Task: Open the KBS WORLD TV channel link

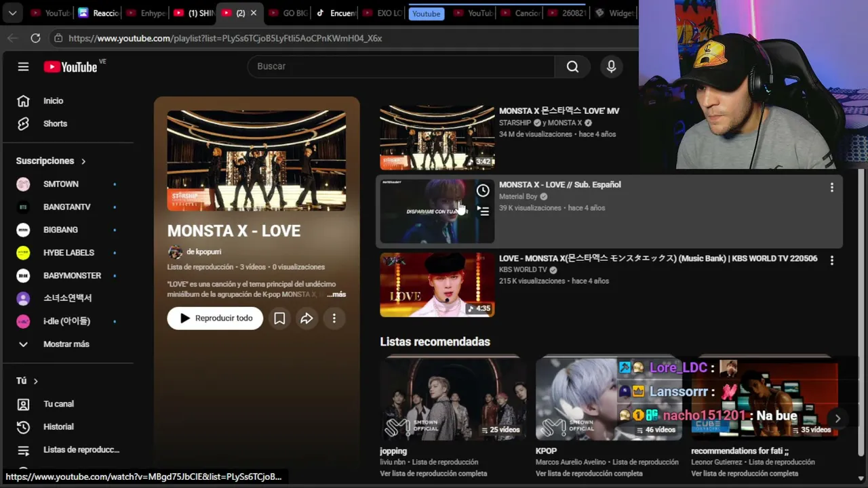Action: point(523,270)
